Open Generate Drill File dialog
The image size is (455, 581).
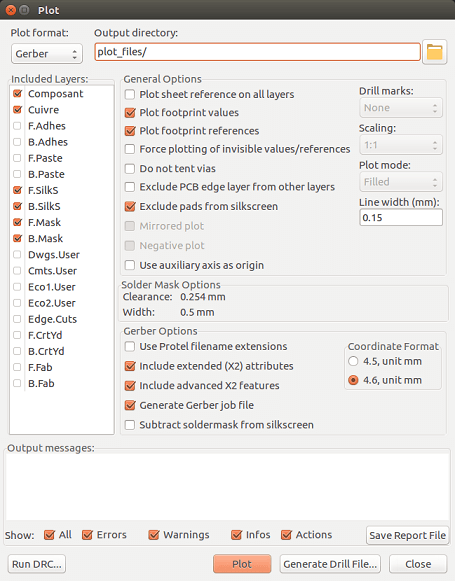330,564
